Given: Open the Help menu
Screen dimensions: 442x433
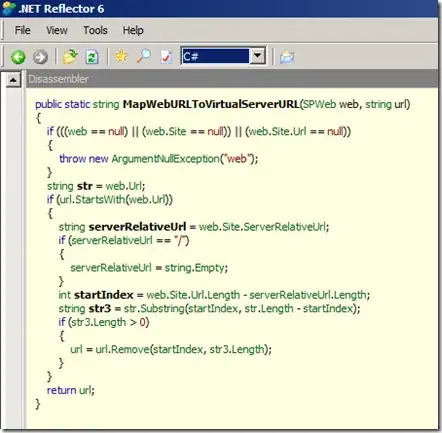Looking at the screenshot, I should (133, 30).
